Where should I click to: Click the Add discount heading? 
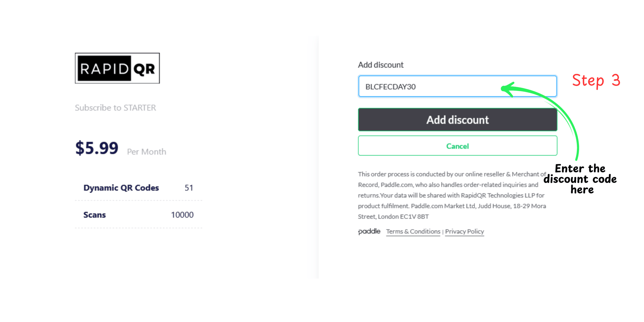pyautogui.click(x=381, y=65)
